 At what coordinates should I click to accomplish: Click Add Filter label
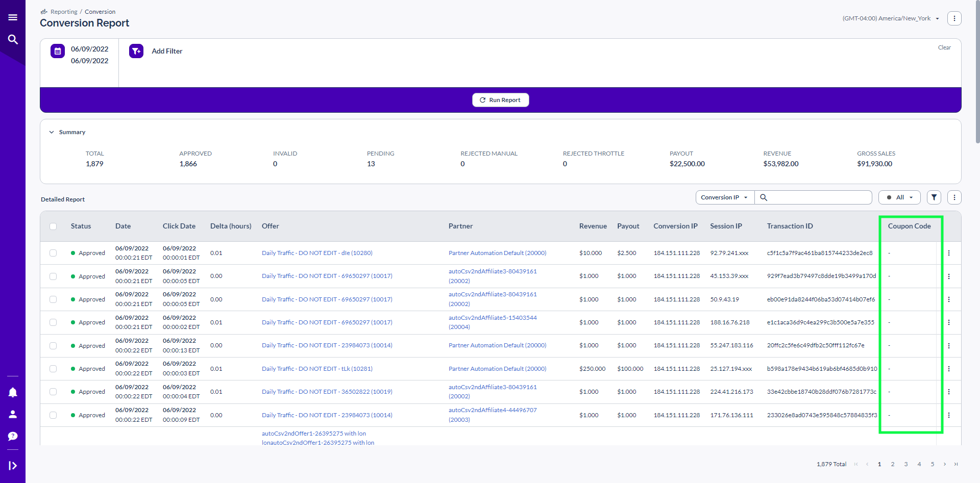(167, 51)
